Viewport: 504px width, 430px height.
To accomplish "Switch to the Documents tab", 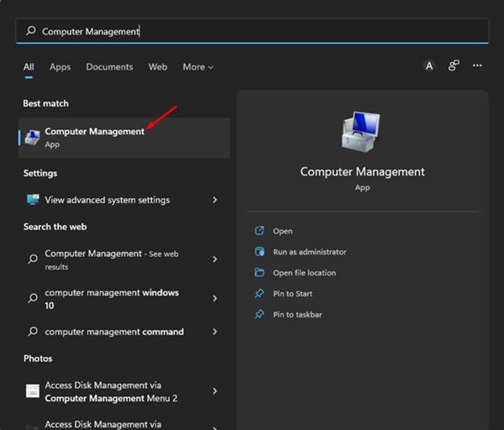I will 109,67.
